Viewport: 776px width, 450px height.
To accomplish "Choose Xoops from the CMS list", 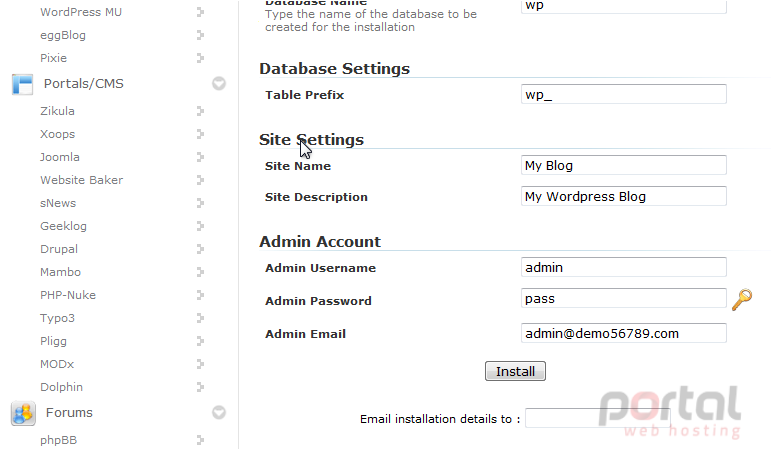I will tap(57, 134).
